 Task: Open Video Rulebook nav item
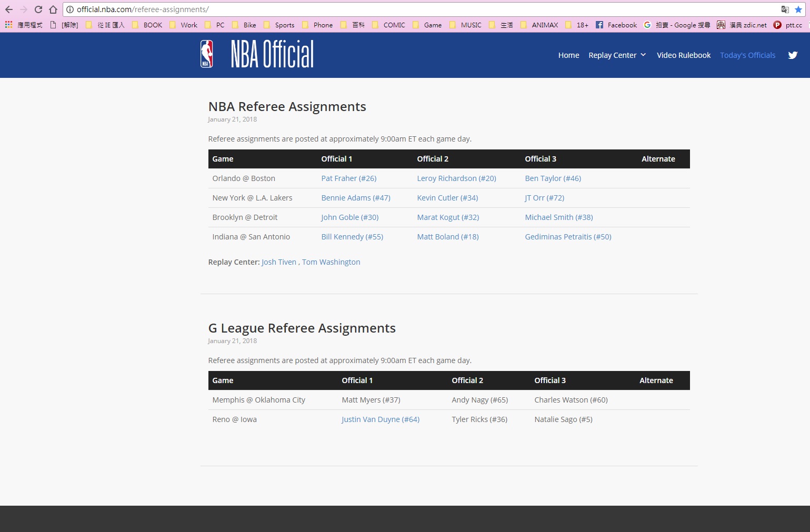pyautogui.click(x=684, y=55)
